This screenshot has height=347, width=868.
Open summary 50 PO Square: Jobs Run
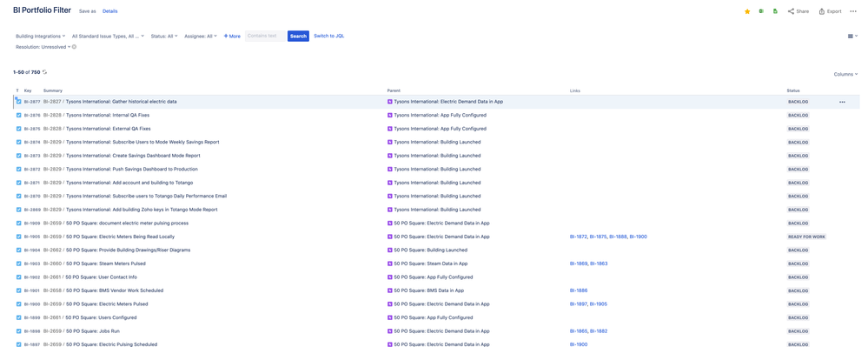92,331
